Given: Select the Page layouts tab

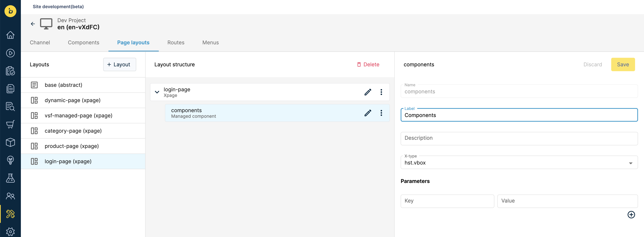Looking at the screenshot, I should click(x=133, y=42).
